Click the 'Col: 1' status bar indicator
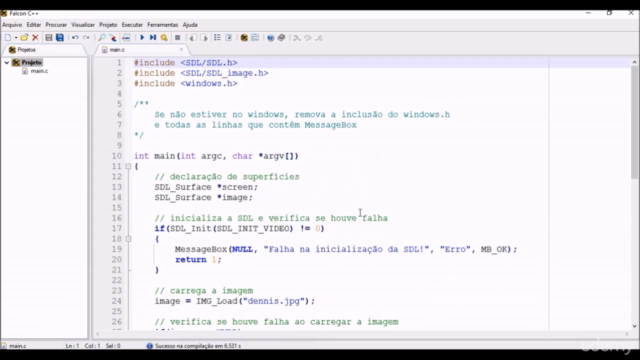640x360 pixels. (92, 346)
